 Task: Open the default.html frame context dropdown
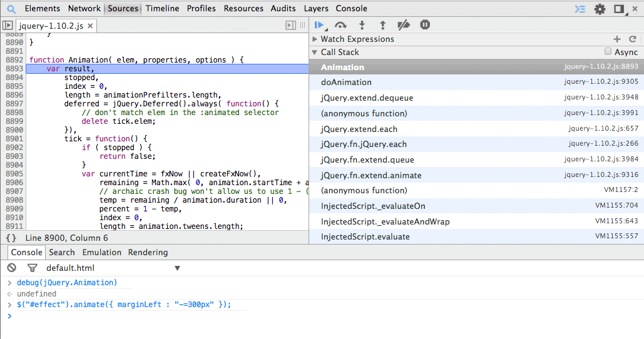click(x=177, y=268)
